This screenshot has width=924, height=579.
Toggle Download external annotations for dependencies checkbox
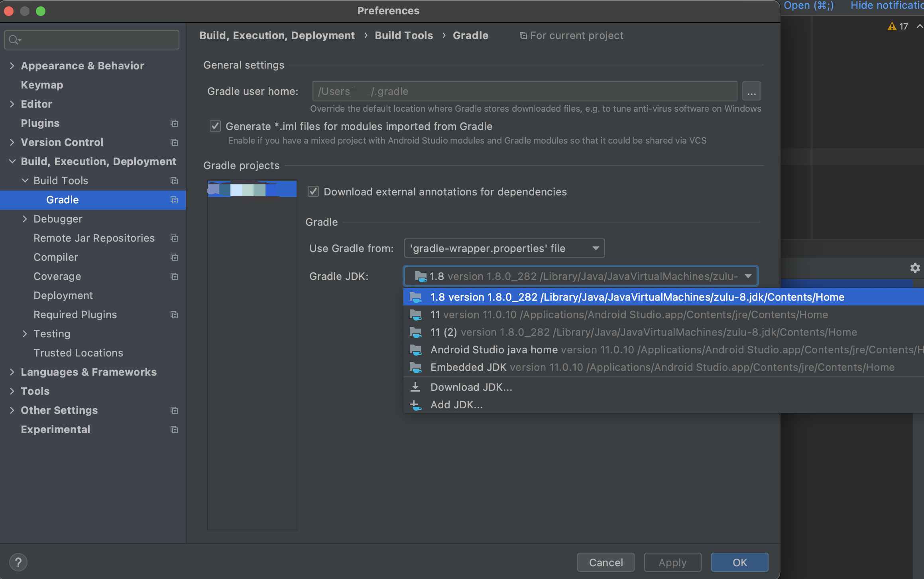tap(313, 192)
